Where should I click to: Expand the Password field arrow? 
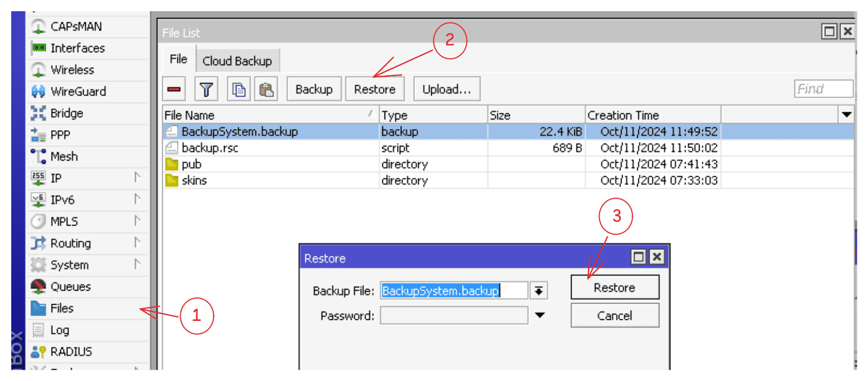540,316
